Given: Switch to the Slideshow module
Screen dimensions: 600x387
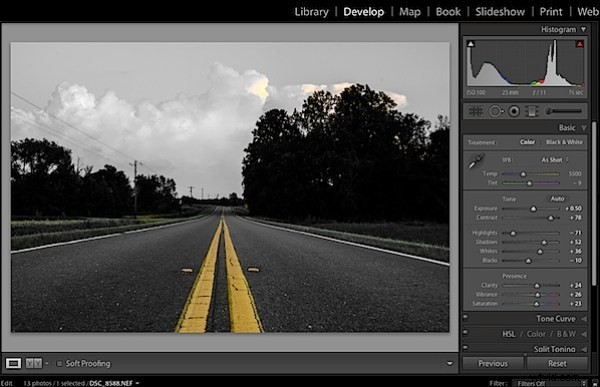Looking at the screenshot, I should 500,12.
